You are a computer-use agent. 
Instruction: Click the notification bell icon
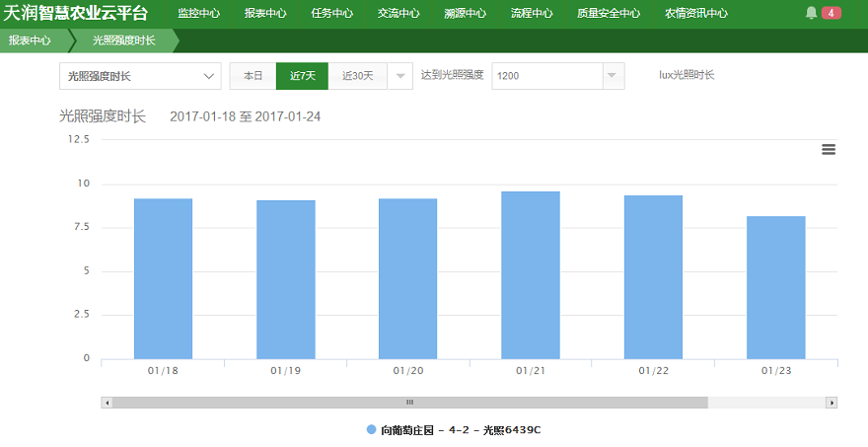(x=812, y=13)
